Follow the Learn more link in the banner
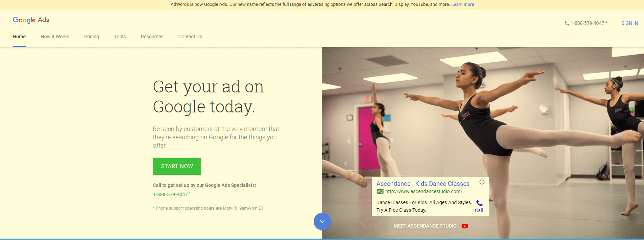This screenshot has width=644, height=240. pyautogui.click(x=463, y=4)
